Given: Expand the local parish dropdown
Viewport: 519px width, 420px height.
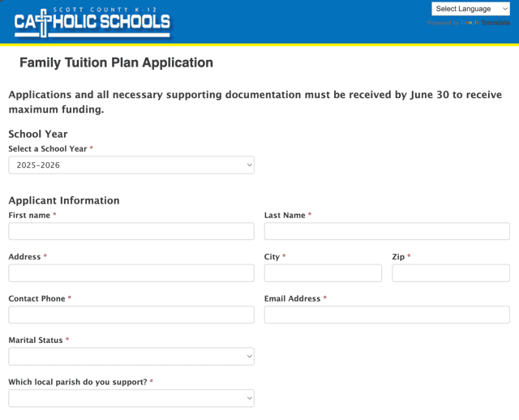Looking at the screenshot, I should 131,398.
